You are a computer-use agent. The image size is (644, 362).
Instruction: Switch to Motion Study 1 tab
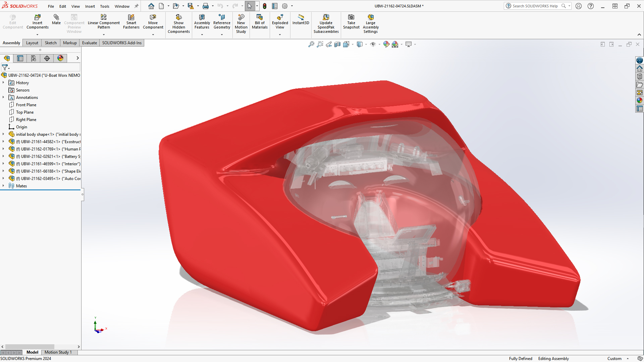58,352
